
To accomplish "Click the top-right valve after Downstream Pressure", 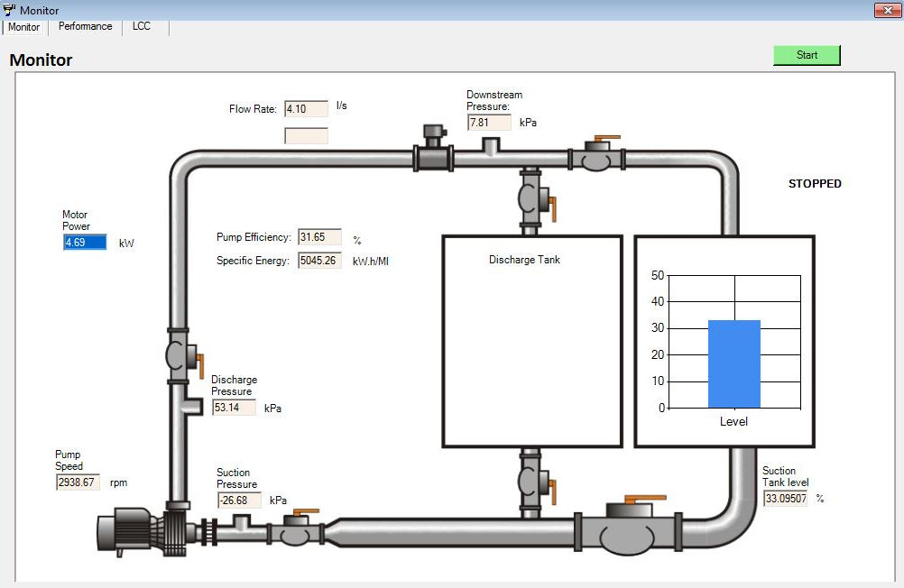I will point(595,158).
